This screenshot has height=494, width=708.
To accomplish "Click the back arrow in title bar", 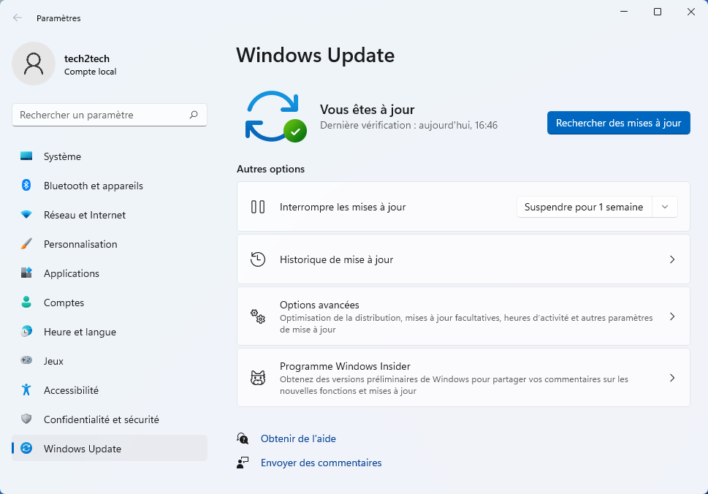I will [17, 18].
